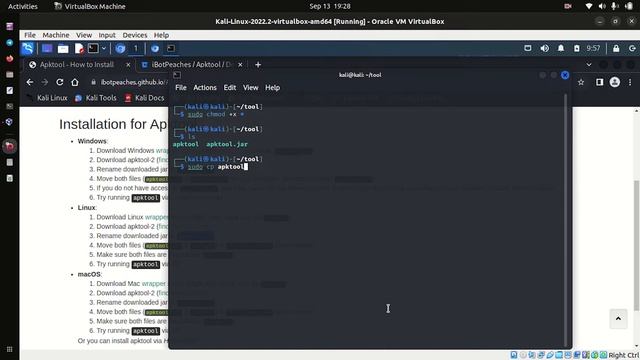Image resolution: width=640 pixels, height=360 pixels.
Task: Click the terminal vertical scrollbar
Action: [565, 220]
